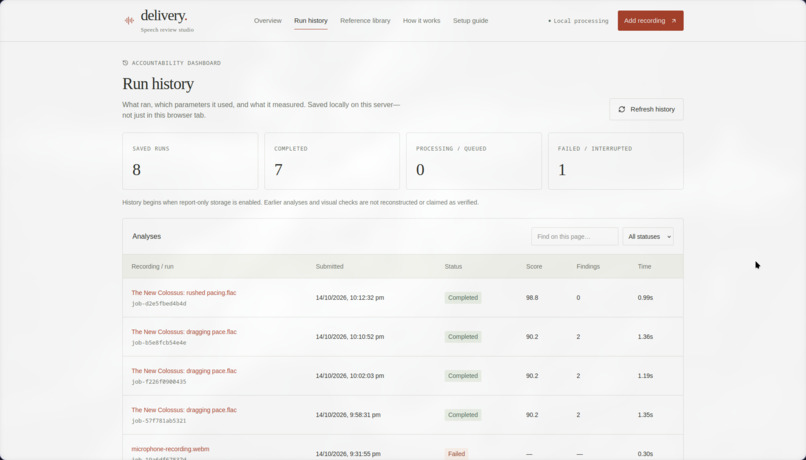806x460 pixels.
Task: Click the Add recording button
Action: coord(650,21)
